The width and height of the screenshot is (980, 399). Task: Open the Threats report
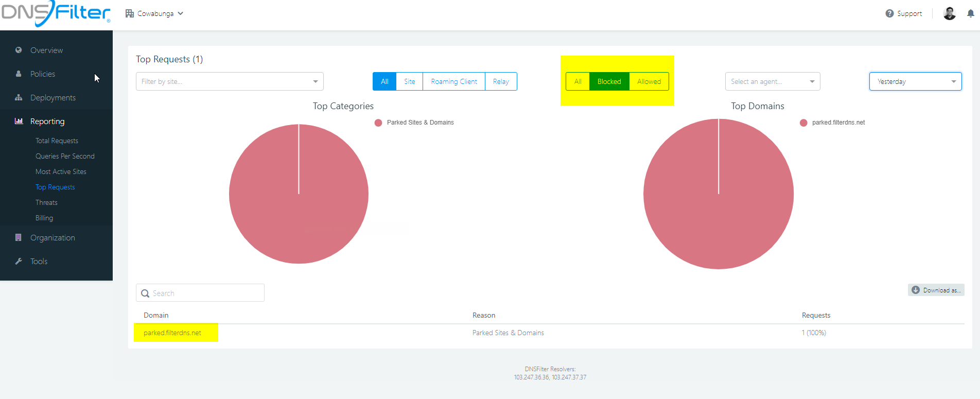[46, 202]
